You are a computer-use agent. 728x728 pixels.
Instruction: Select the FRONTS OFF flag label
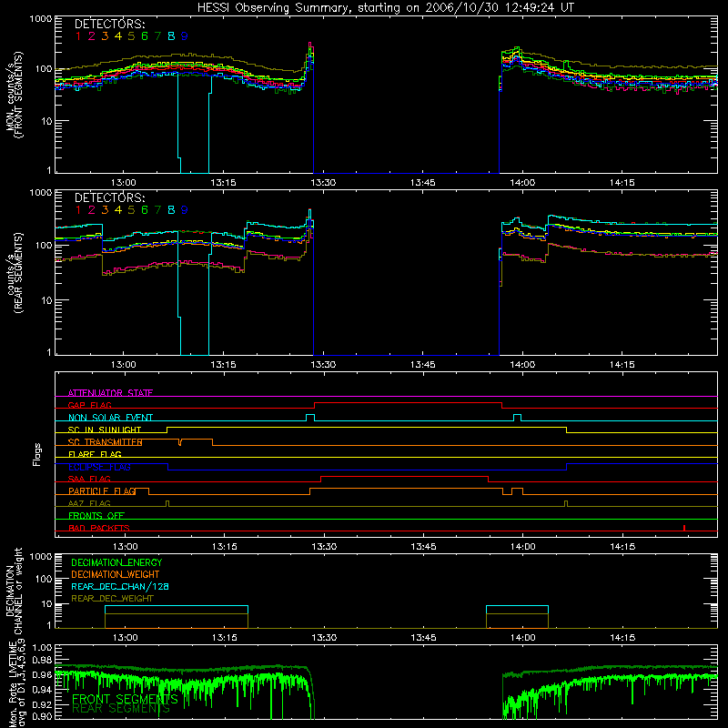(96, 516)
